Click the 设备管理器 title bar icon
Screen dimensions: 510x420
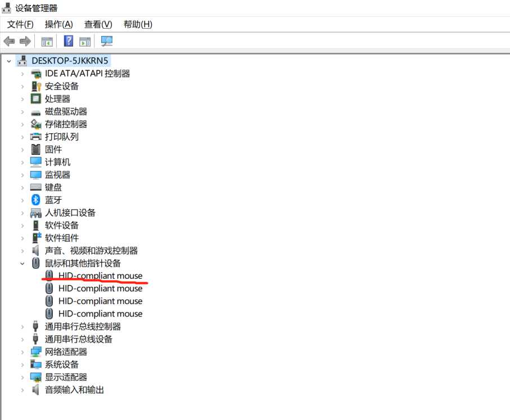point(7,8)
